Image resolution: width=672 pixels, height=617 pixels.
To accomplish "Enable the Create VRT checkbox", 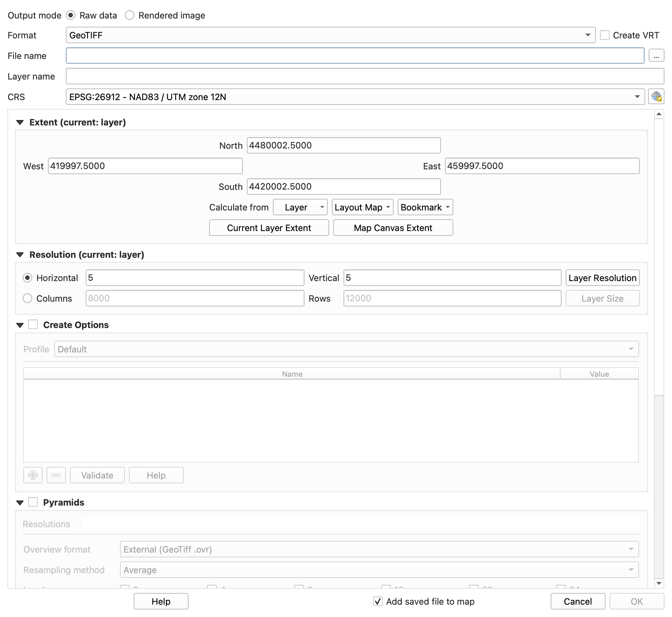I will 605,35.
